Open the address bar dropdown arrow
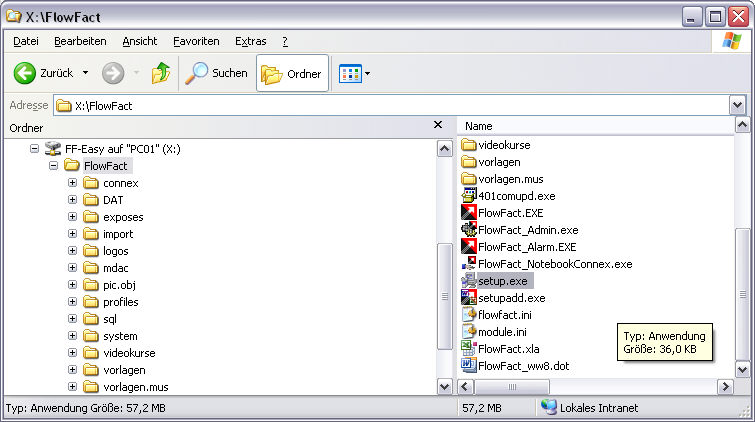Image resolution: width=755 pixels, height=422 pixels. coord(737,105)
